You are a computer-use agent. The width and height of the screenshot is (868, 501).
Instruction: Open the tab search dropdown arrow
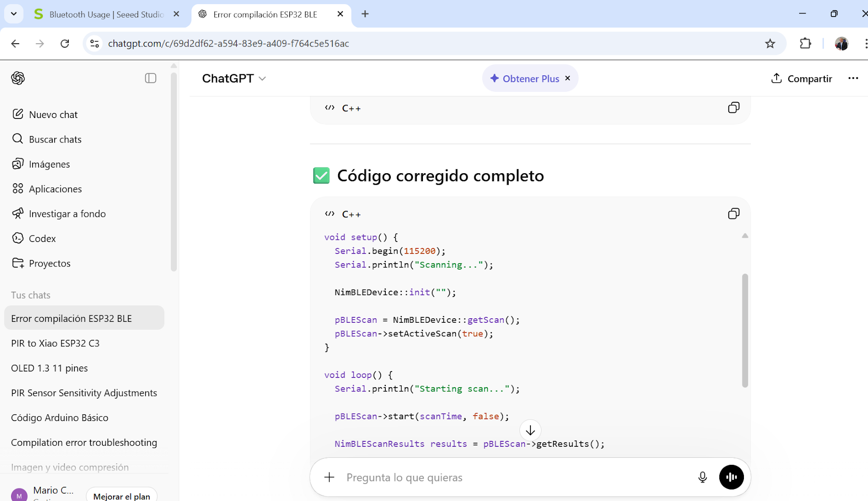coord(14,14)
